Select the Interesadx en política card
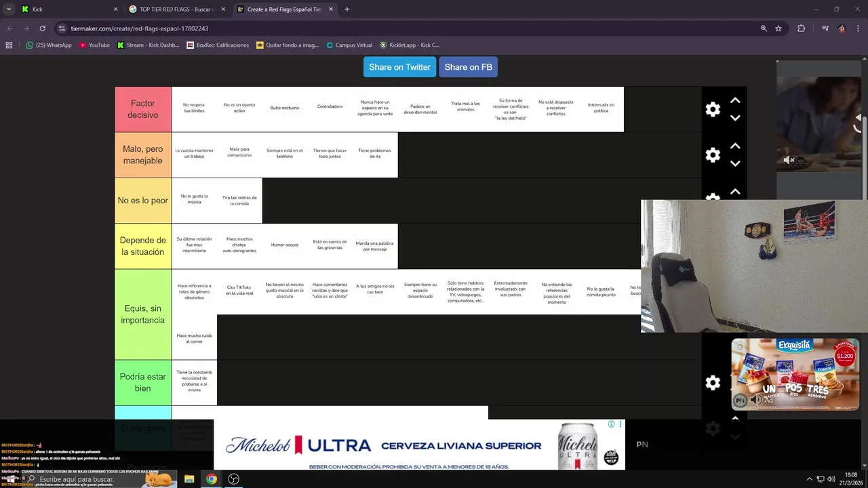 click(x=601, y=109)
